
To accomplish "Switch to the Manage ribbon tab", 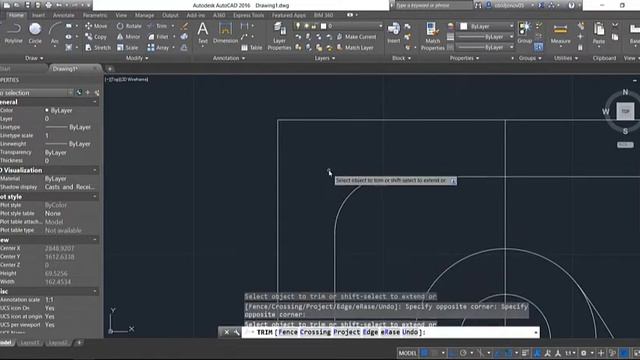I will click(144, 15).
